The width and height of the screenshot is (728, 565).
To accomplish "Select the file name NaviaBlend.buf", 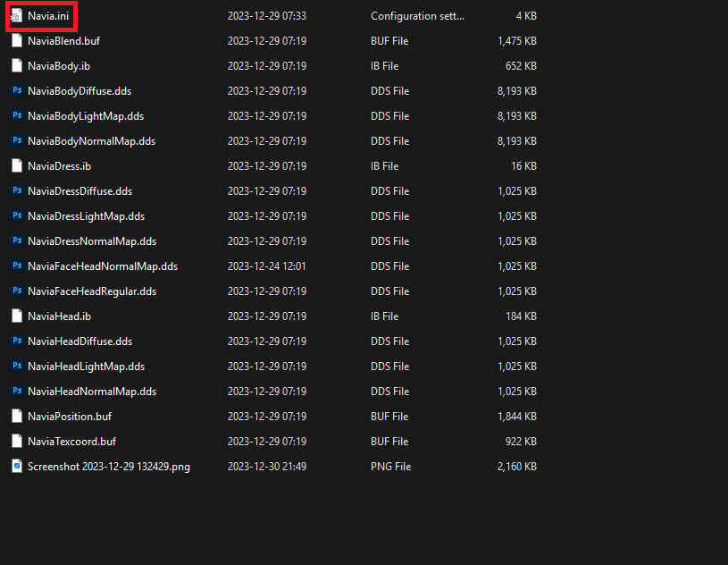I will click(64, 41).
